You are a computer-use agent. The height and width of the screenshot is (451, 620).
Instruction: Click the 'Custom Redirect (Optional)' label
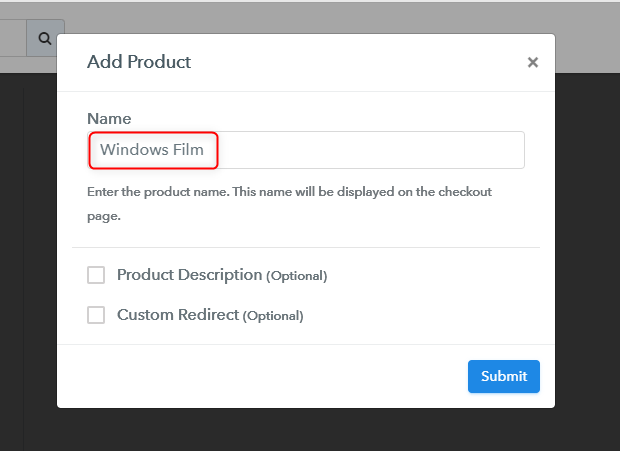click(x=210, y=315)
